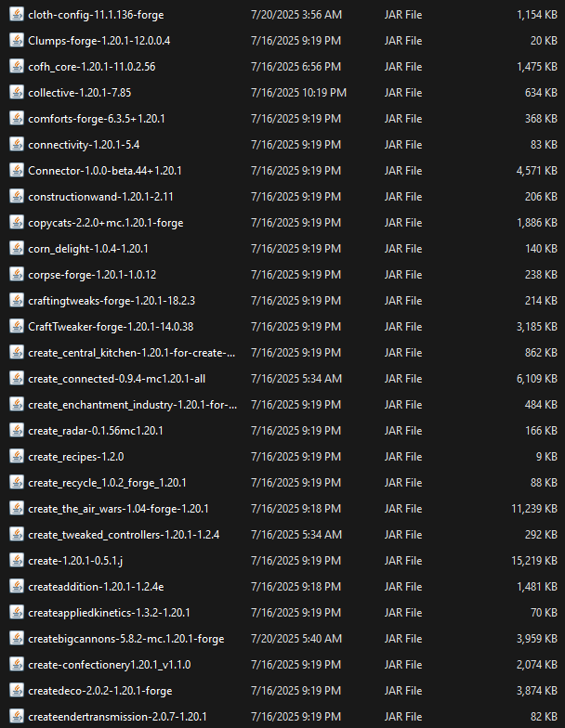Click the file name Clumps-forge-1.20.1-12.0.0.4
Screen dimensions: 565x728
click(x=99, y=41)
